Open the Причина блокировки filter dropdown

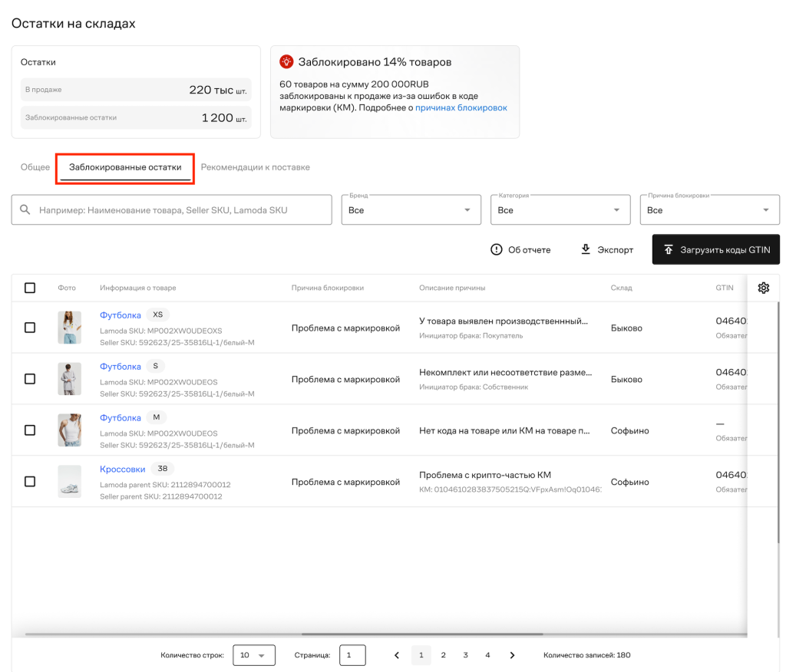click(710, 210)
